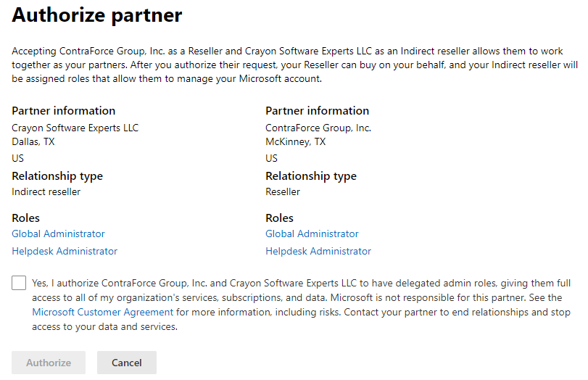Image resolution: width=588 pixels, height=380 pixels.
Task: Click the Roles heading under ContraForce Group
Action: point(279,218)
